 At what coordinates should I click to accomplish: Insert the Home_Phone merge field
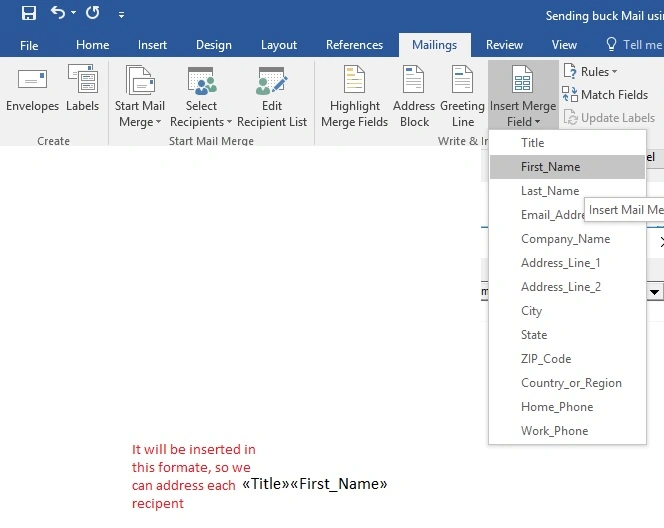coord(567,407)
